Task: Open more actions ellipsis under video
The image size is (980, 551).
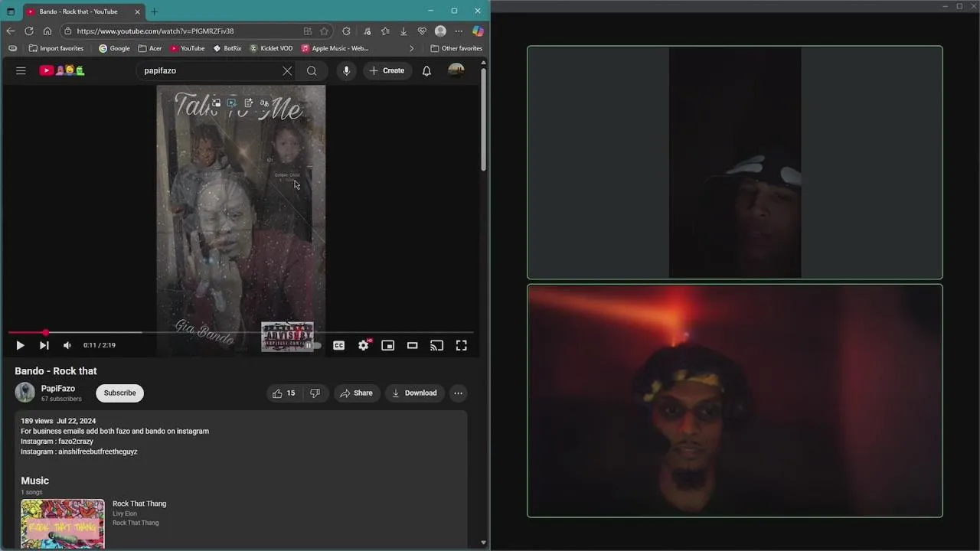Action: pos(458,393)
